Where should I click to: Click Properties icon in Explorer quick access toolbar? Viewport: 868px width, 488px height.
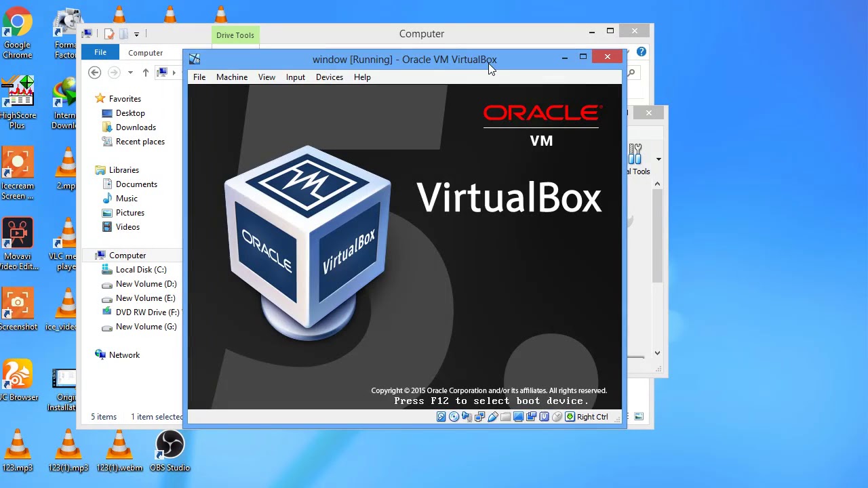(109, 34)
